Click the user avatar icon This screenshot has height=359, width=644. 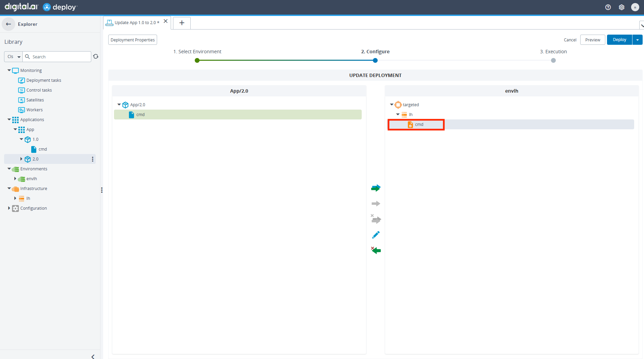click(x=635, y=7)
